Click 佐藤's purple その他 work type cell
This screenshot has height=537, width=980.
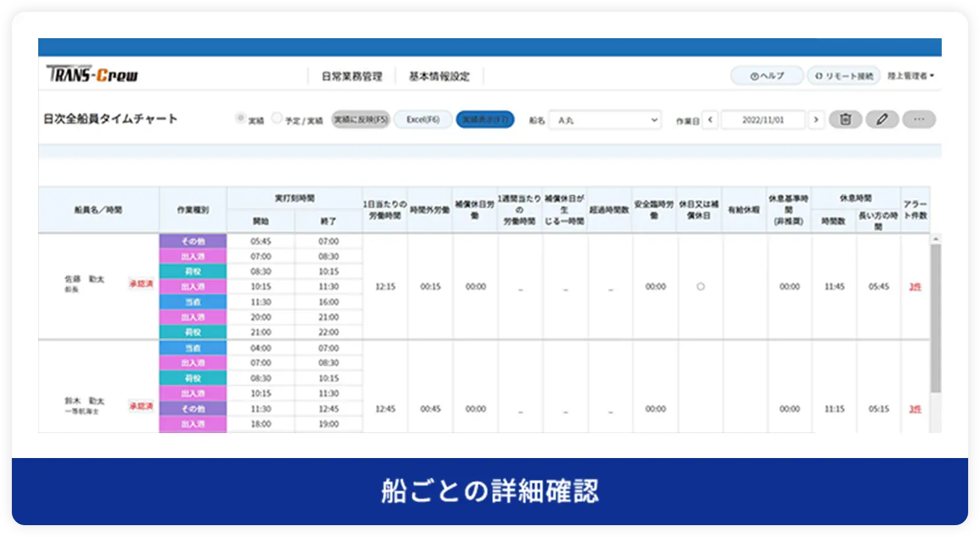(193, 241)
